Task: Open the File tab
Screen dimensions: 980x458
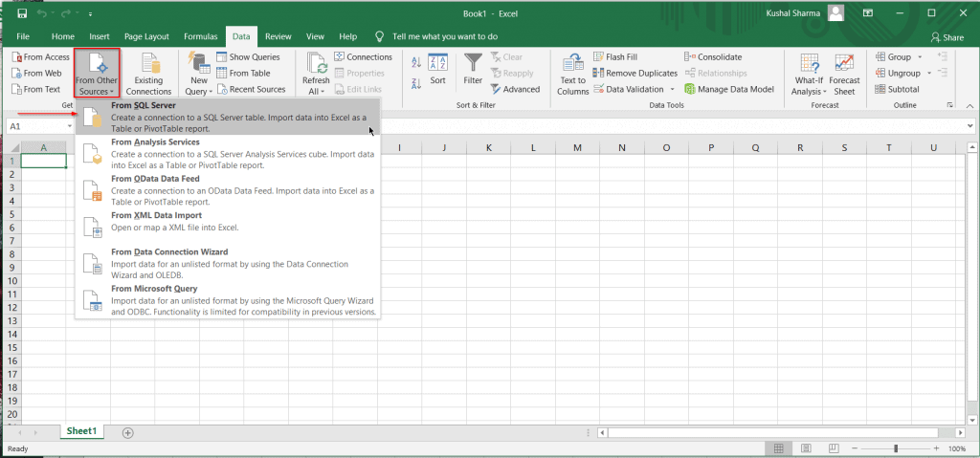Action: [23, 37]
